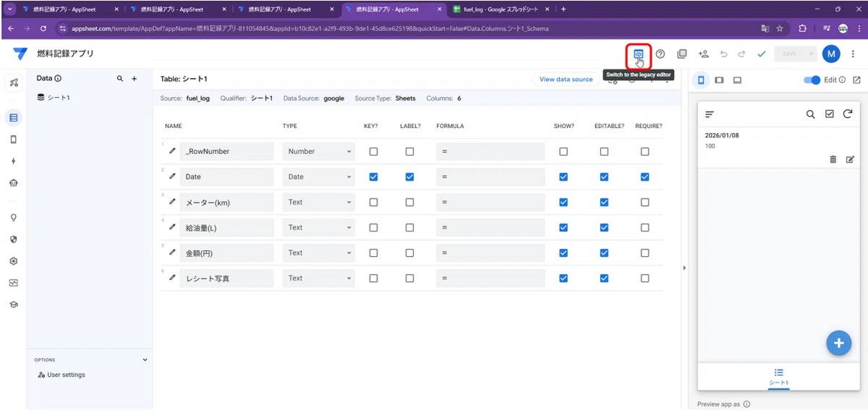Select シート1 view tab in preview
Screen dimensions: 868x413
(x=779, y=377)
